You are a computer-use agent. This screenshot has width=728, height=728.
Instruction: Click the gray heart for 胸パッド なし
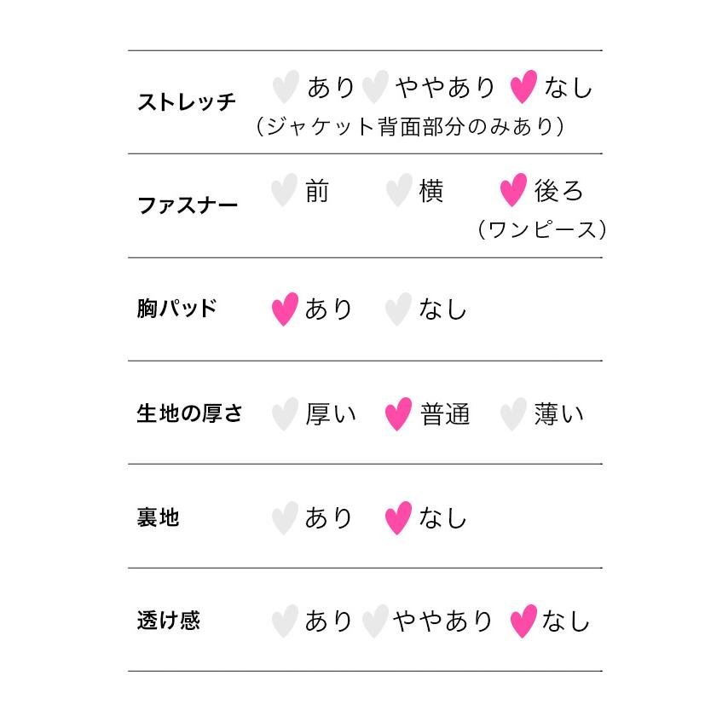(398, 309)
